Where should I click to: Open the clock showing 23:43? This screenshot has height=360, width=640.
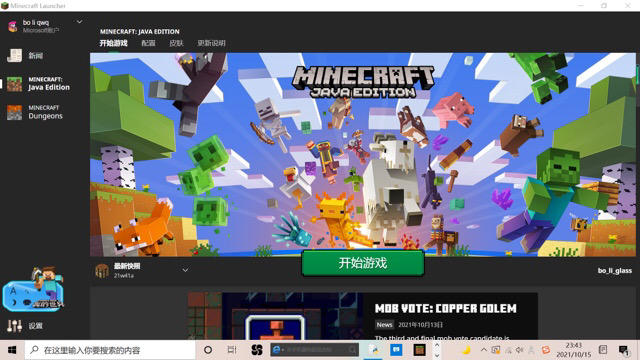coord(574,350)
